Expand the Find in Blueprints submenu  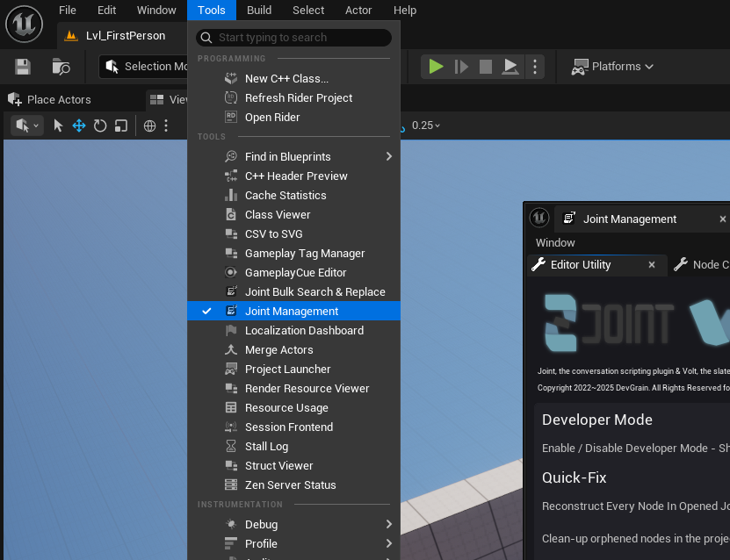(389, 157)
